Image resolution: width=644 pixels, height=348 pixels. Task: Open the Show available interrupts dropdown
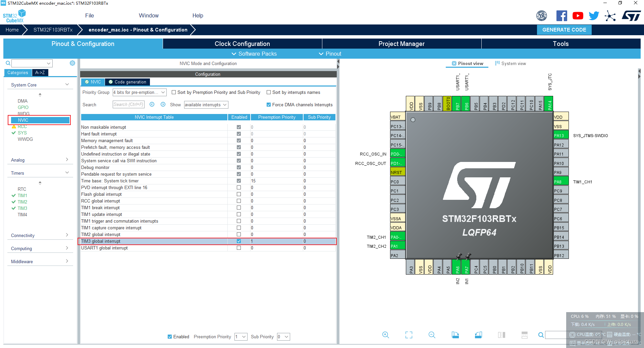(x=206, y=105)
